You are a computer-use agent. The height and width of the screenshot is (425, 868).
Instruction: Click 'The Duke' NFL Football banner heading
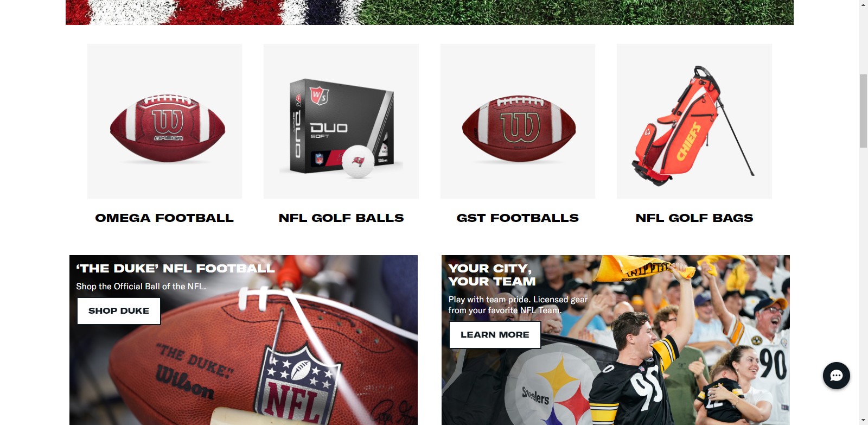[x=175, y=269]
